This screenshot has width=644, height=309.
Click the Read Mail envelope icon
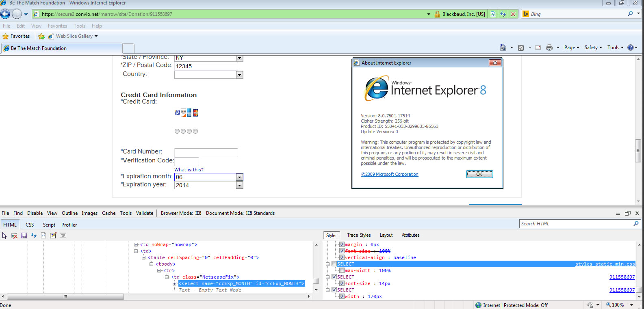click(x=538, y=48)
